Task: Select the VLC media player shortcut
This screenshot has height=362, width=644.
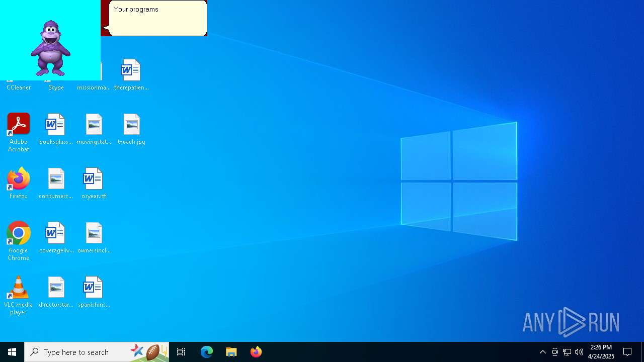Action: pos(18,296)
